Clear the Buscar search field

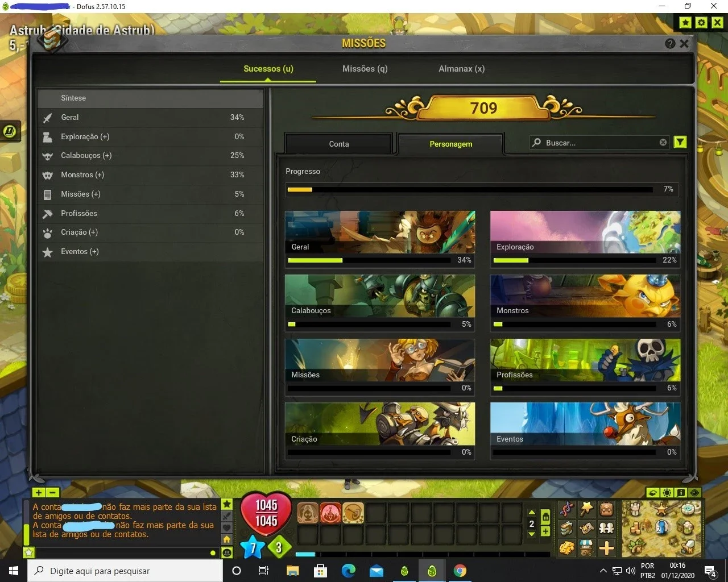tap(663, 143)
